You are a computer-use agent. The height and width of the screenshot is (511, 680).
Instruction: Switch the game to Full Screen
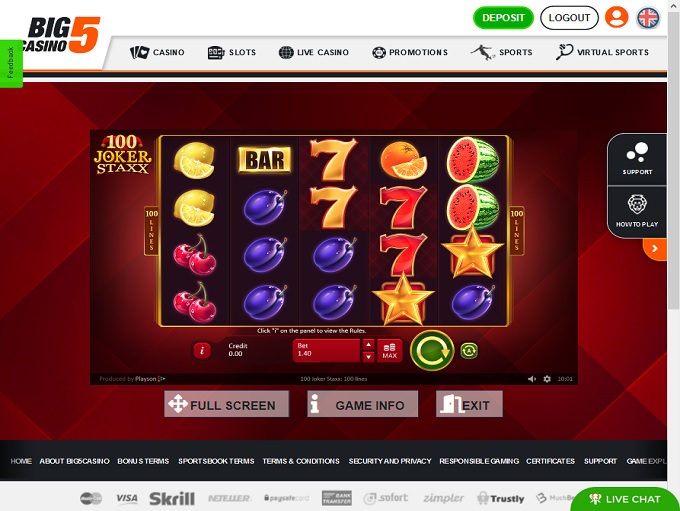click(x=226, y=404)
